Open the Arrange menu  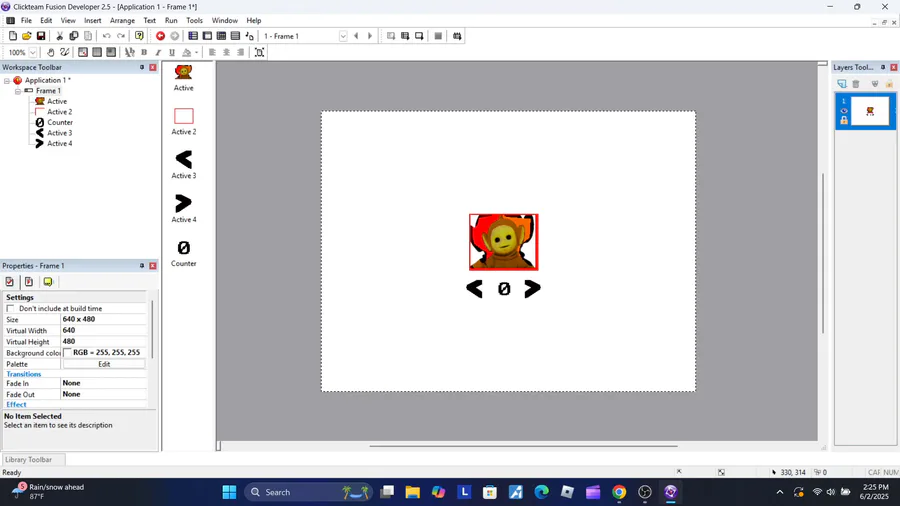click(122, 20)
